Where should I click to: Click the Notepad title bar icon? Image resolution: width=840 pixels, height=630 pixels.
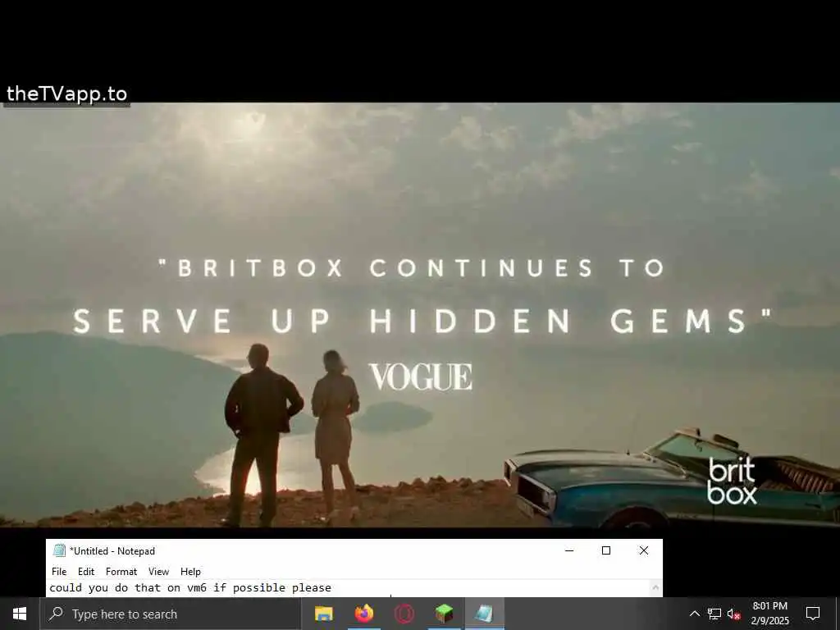(59, 550)
